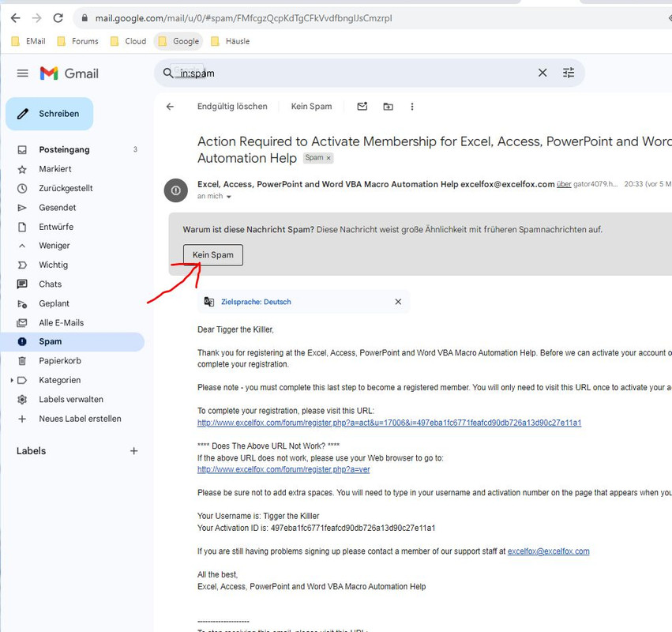
Task: Open the EMail bookmark folder
Action: tap(28, 41)
